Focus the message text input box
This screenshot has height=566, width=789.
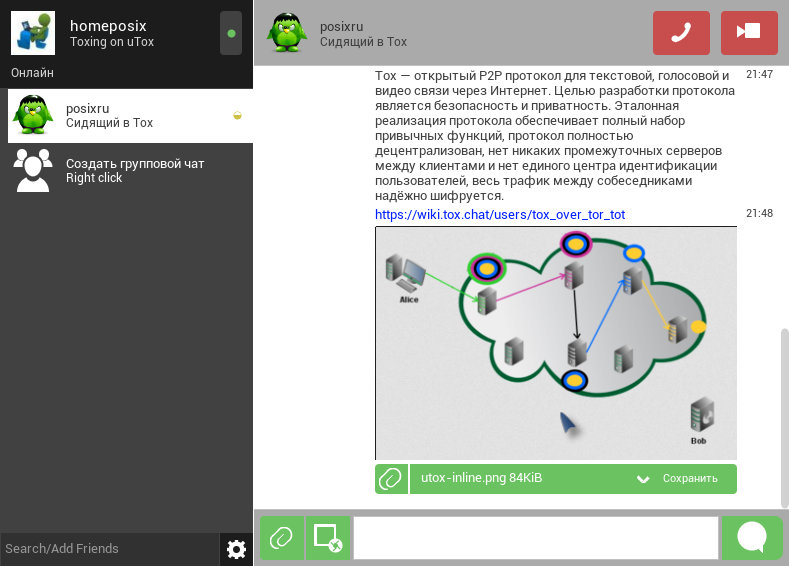pyautogui.click(x=536, y=538)
